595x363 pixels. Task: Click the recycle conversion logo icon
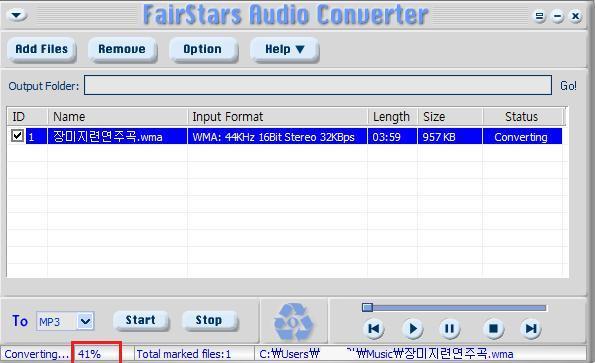tap(293, 321)
